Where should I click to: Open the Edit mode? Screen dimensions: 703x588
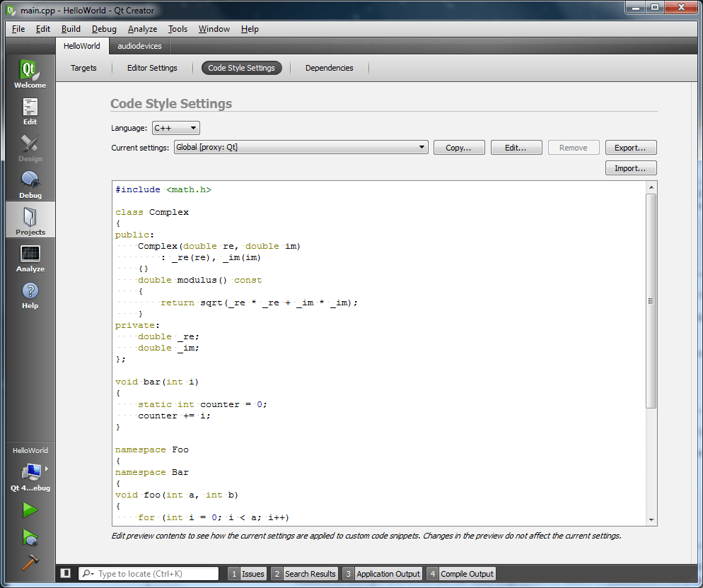point(29,111)
